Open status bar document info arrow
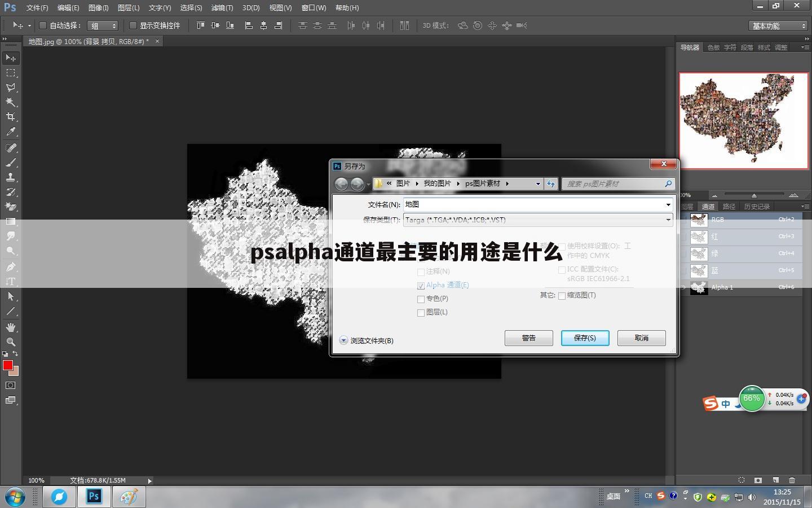812x508 pixels. tap(149, 481)
